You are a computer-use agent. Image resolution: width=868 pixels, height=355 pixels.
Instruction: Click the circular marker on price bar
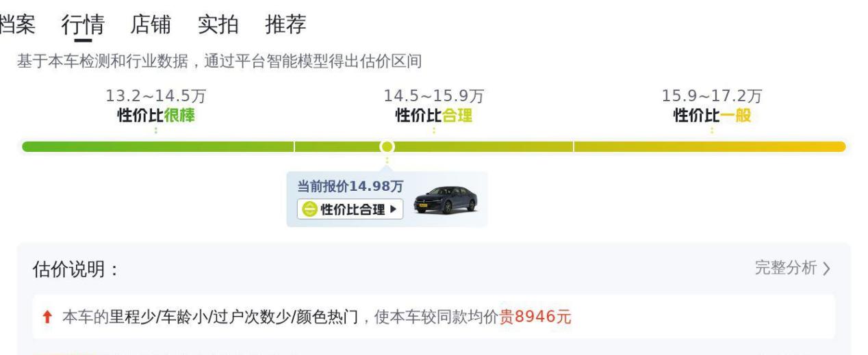click(387, 146)
